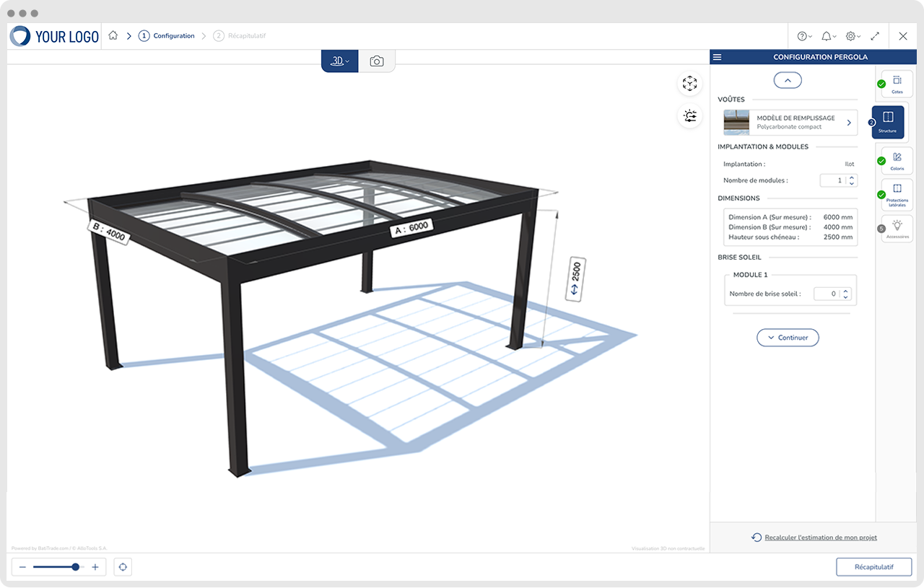Click the Continuer button
The height and width of the screenshot is (588, 924).
[x=788, y=338]
